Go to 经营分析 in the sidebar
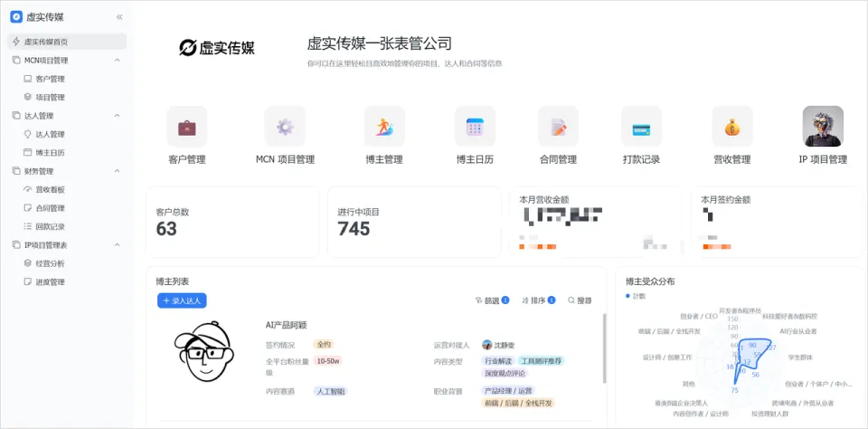Viewport: 868px width, 429px height. pos(50,263)
